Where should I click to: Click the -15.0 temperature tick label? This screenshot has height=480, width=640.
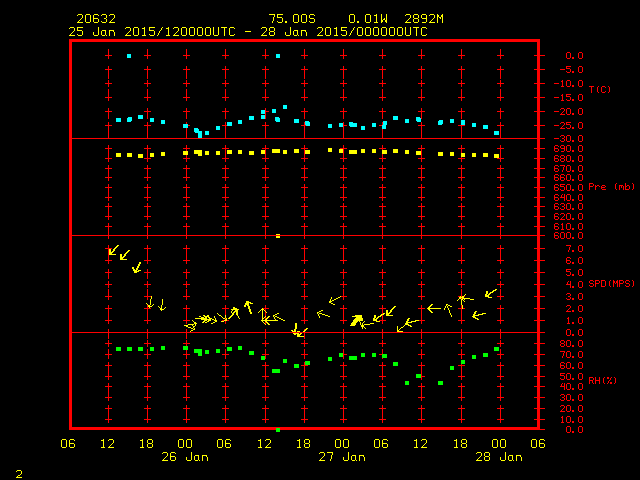point(569,98)
